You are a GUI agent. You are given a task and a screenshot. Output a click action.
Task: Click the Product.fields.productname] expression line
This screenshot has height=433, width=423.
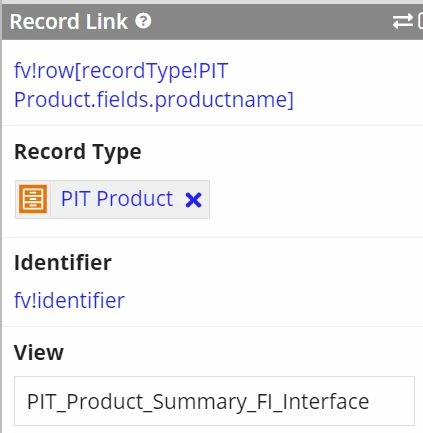(x=154, y=100)
